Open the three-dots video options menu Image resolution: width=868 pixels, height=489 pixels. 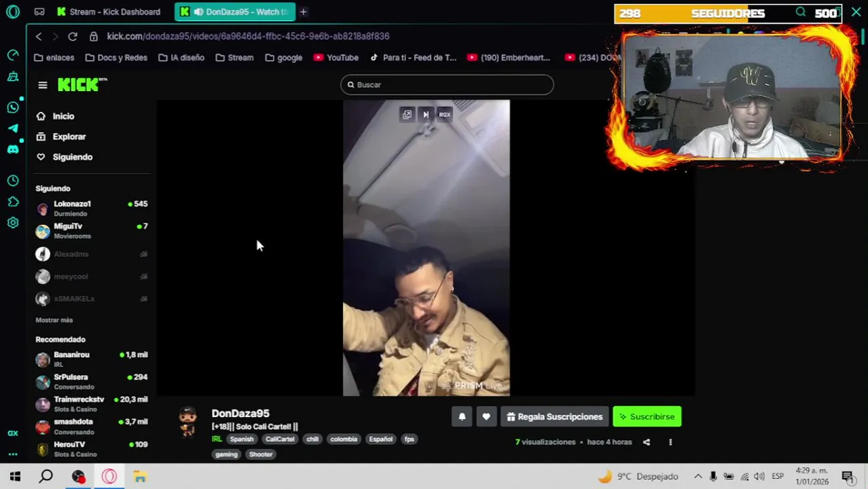tap(670, 442)
